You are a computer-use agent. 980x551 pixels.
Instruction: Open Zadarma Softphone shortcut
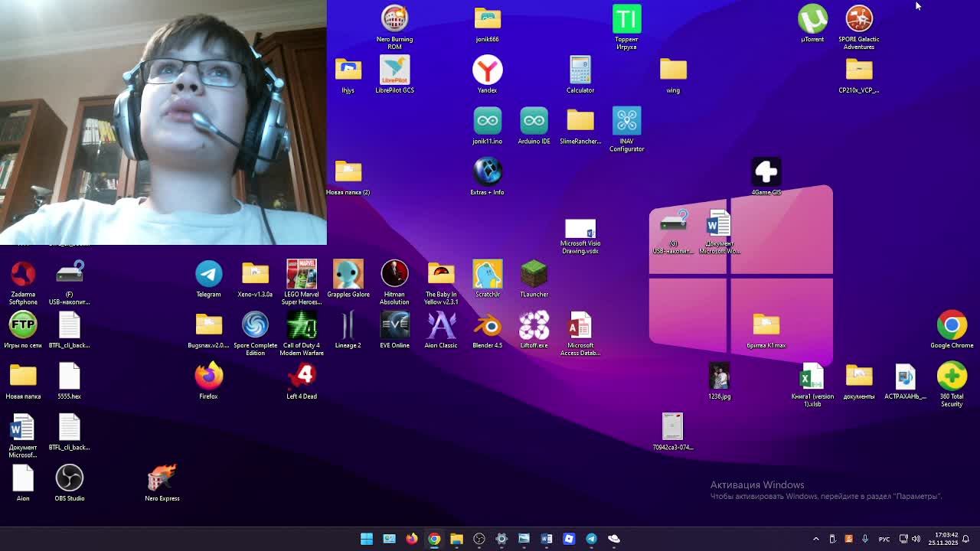point(23,274)
